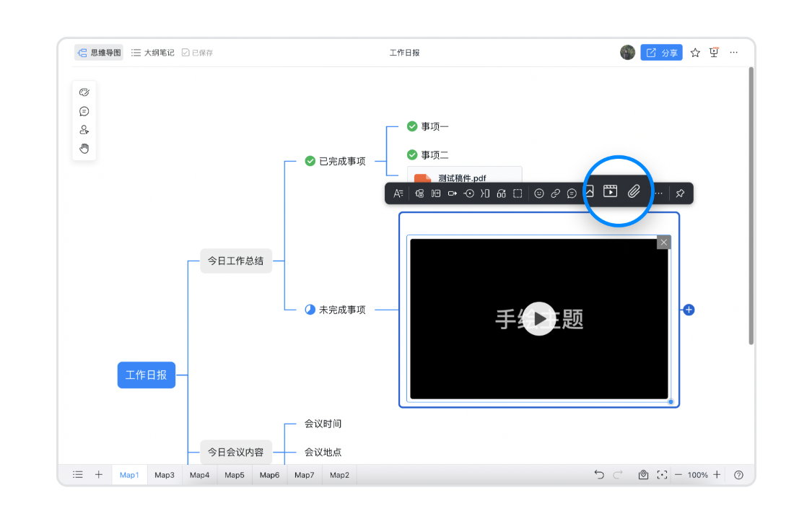
Task: Attach file with paperclip icon
Action: [634, 191]
